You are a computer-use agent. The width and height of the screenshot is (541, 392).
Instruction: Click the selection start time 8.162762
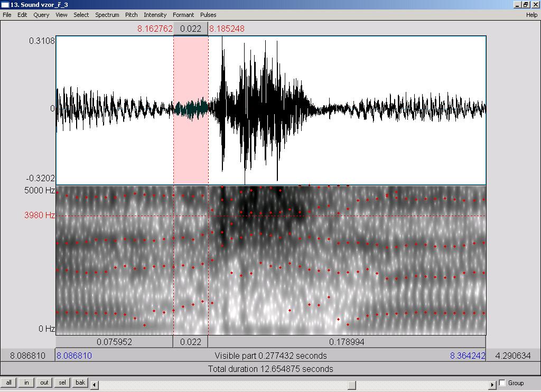(x=155, y=29)
